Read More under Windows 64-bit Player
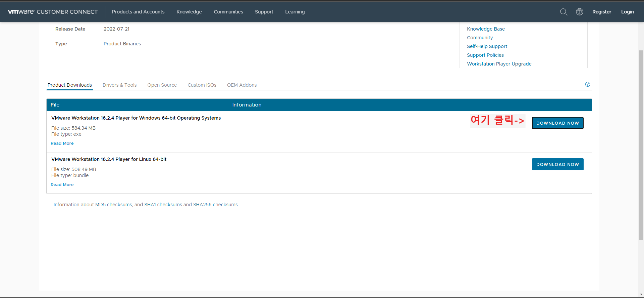This screenshot has width=644, height=298. [62, 143]
